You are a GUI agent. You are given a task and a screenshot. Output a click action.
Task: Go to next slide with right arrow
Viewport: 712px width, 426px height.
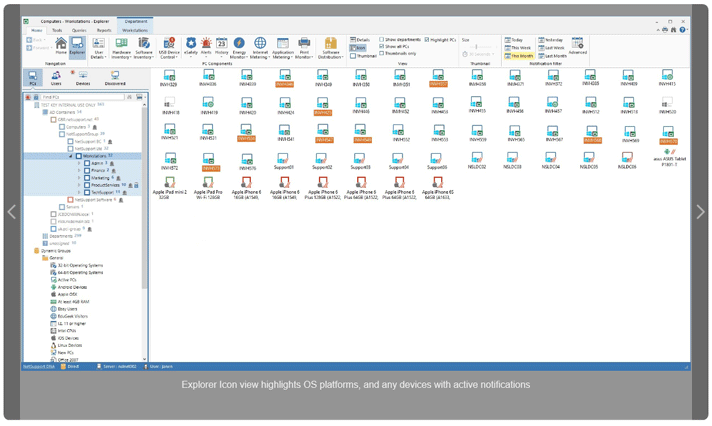[x=699, y=212]
